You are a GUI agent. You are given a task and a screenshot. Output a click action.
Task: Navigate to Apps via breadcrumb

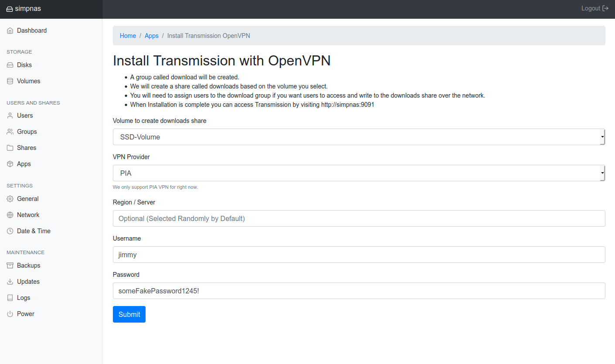tap(151, 36)
